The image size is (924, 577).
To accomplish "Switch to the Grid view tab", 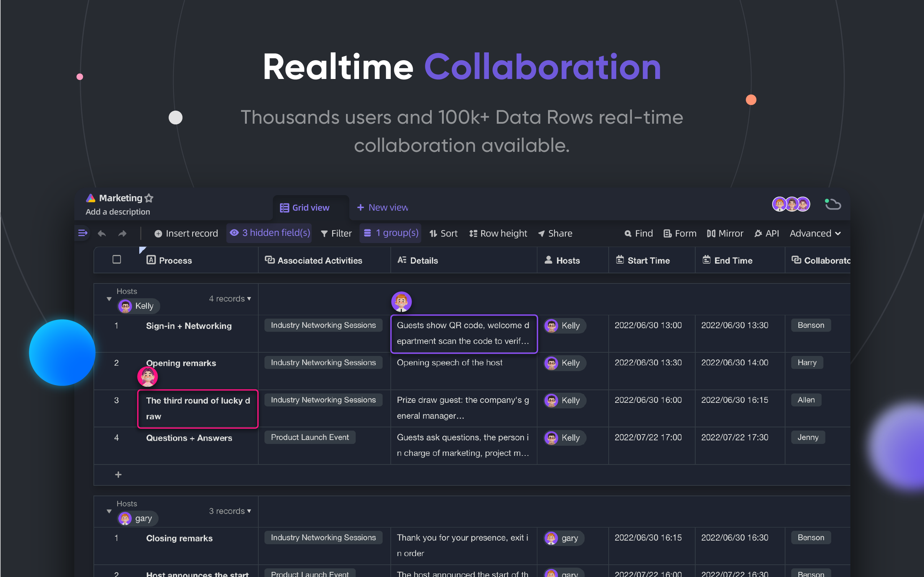I will (x=305, y=207).
